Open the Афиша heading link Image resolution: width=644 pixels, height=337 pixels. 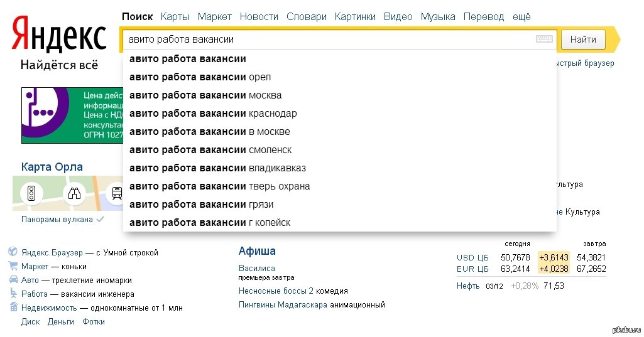pyautogui.click(x=257, y=251)
